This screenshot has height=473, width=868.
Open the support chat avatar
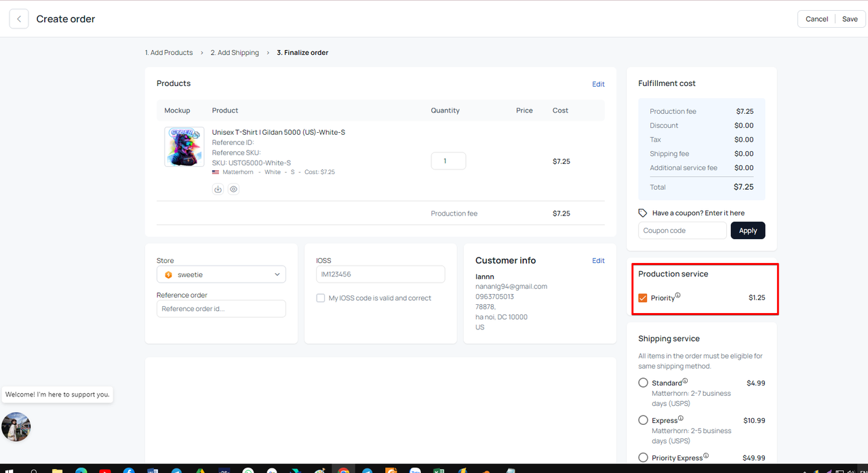[x=16, y=427]
